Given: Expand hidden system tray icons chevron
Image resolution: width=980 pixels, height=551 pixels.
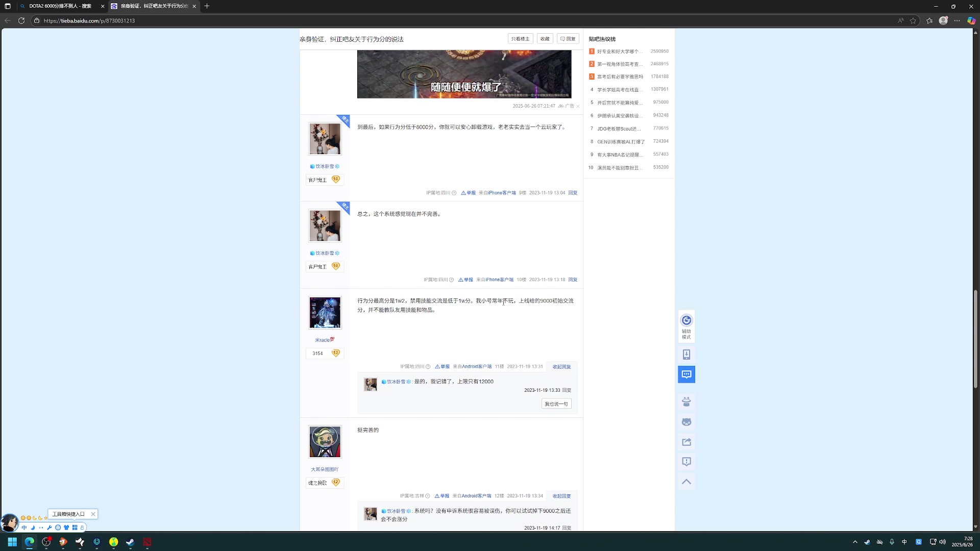Looking at the screenshot, I should point(855,542).
